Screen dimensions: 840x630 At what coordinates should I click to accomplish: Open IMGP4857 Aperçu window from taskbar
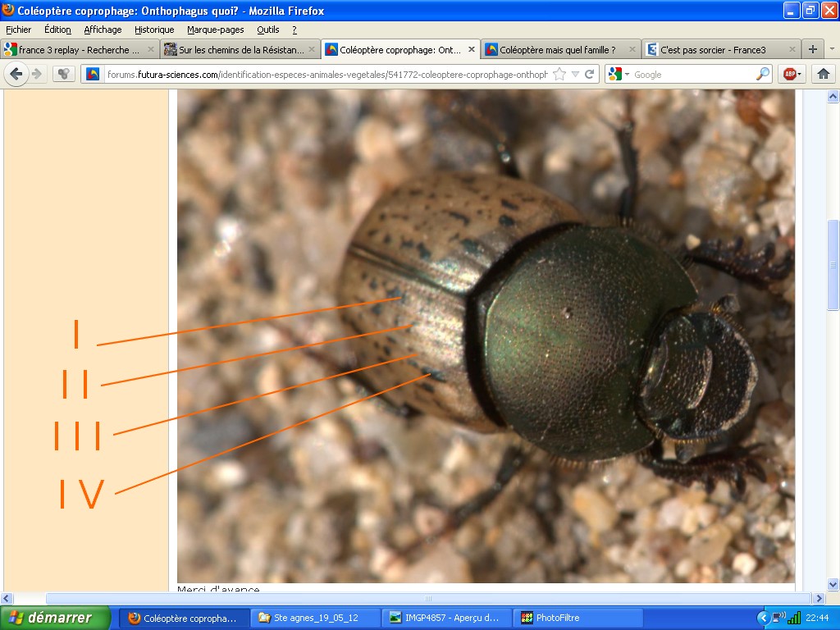pyautogui.click(x=447, y=618)
